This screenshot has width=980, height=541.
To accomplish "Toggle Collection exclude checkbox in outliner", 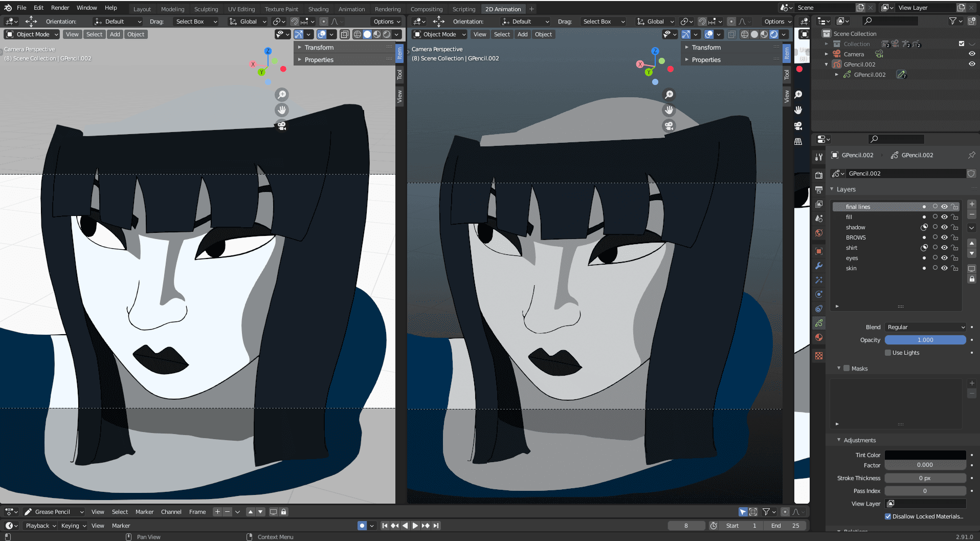I will (x=962, y=44).
